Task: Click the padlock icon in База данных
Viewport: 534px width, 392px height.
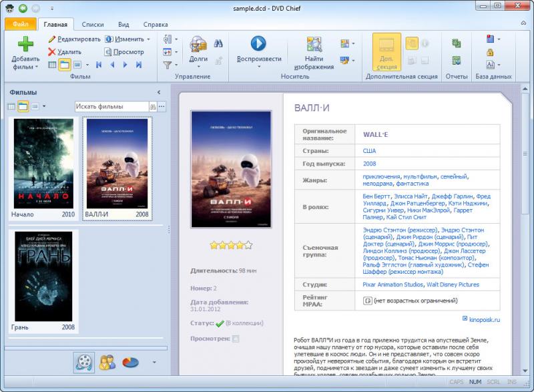Action: click(x=490, y=52)
